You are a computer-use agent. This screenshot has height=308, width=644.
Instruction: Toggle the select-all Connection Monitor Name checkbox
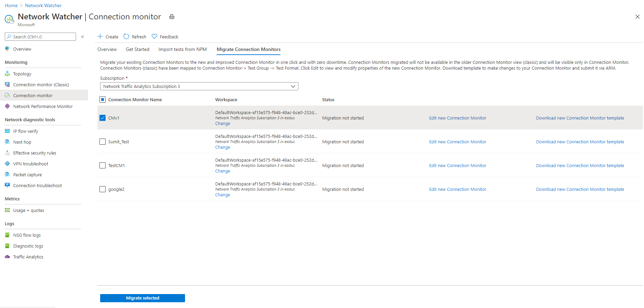[103, 99]
